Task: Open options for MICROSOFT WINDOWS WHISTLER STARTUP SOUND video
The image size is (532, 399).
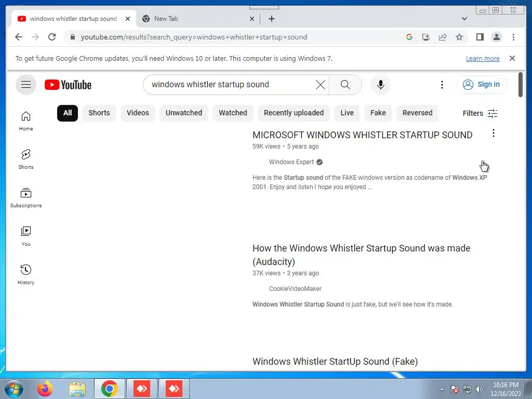Action: point(494,133)
